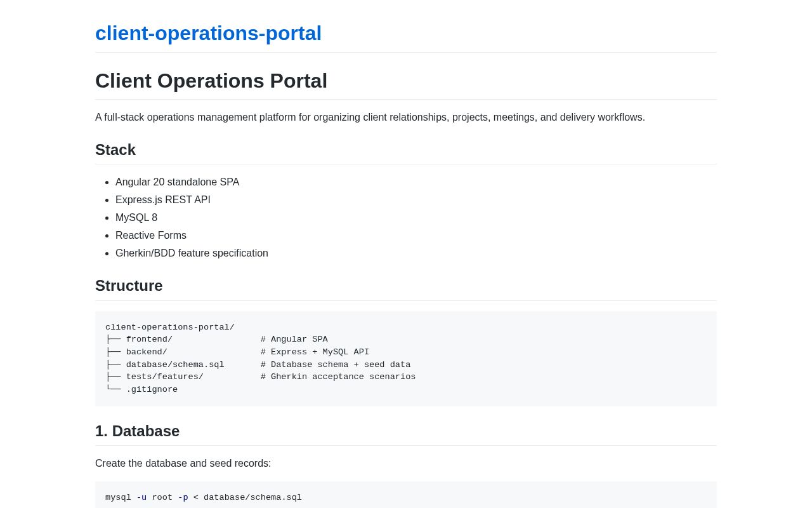Viewport: 812px width, 508px height.
Task: Click 'database/schema.sql' in the structure tree
Action: point(175,364)
